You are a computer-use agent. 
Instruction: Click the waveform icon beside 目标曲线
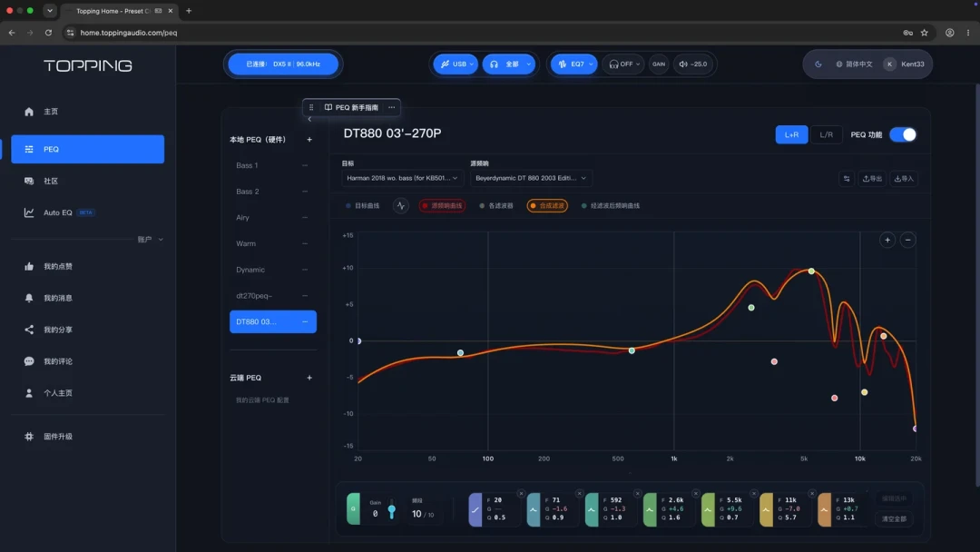tap(401, 206)
